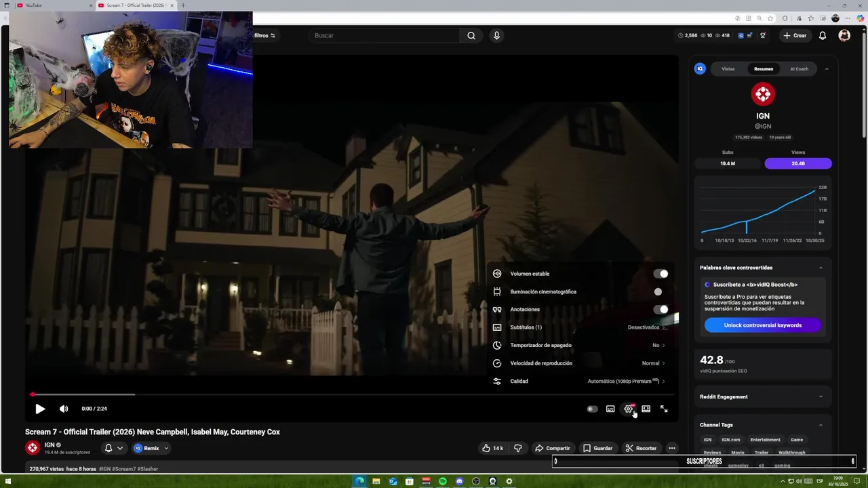The image size is (868, 488).
Task: Click the #Scream7 hashtag
Action: pos(124,469)
